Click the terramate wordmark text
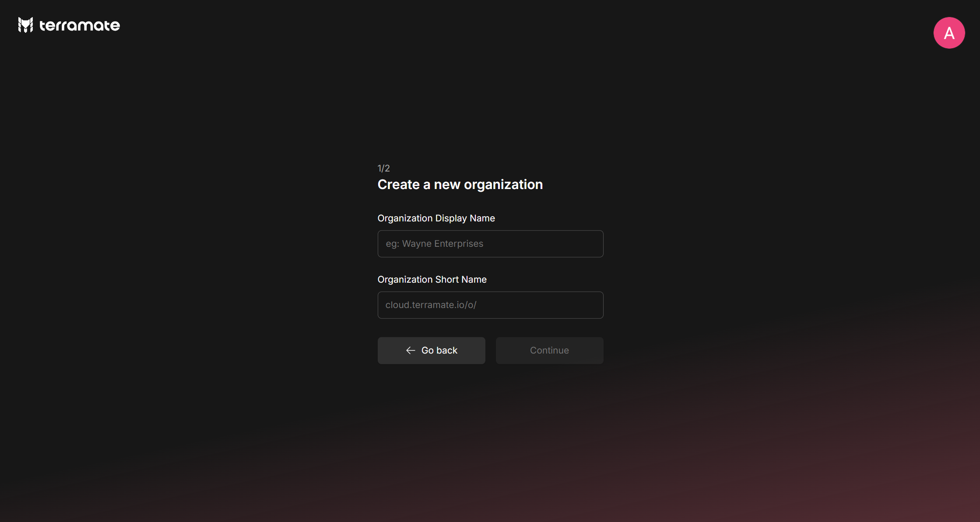Image resolution: width=980 pixels, height=522 pixels. pos(80,25)
